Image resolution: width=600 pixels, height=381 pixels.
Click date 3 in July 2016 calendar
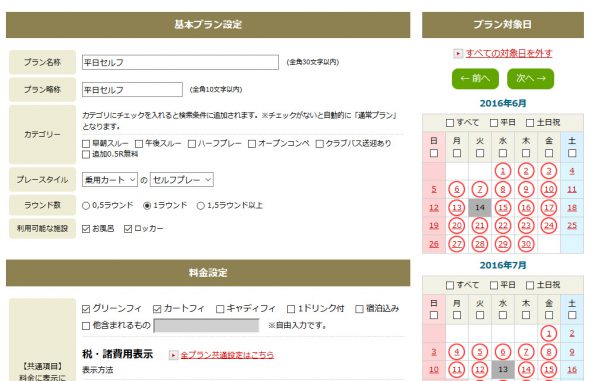coord(434,352)
